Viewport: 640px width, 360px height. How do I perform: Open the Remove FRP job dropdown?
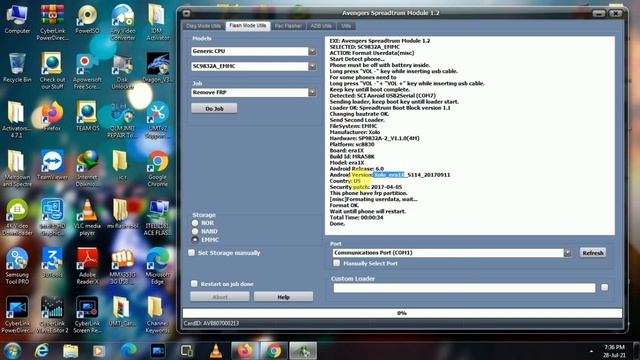click(x=312, y=93)
